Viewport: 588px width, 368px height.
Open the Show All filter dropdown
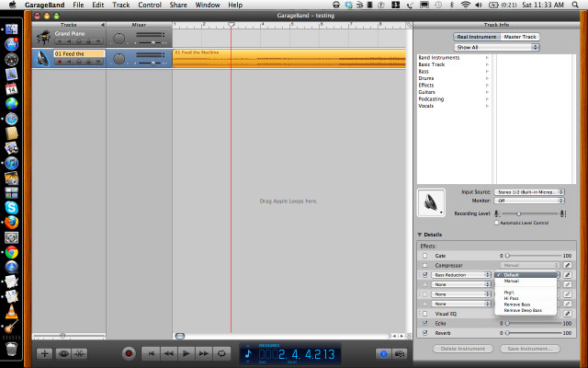coord(496,47)
